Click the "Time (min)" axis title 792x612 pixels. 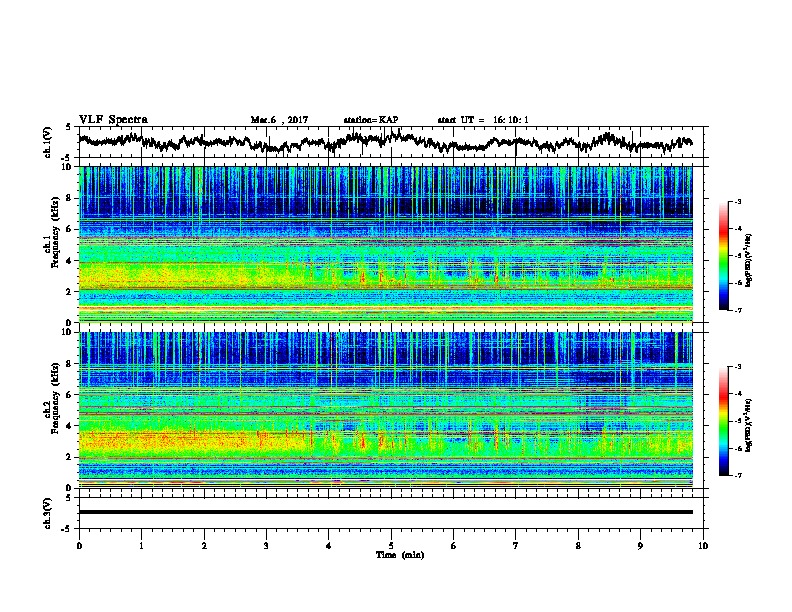[x=400, y=555]
